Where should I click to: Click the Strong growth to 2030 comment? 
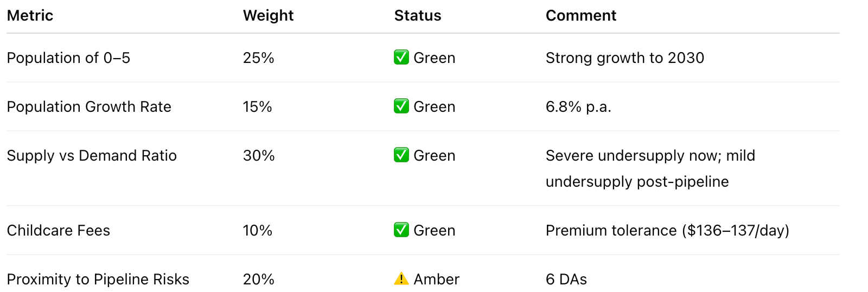tap(624, 58)
